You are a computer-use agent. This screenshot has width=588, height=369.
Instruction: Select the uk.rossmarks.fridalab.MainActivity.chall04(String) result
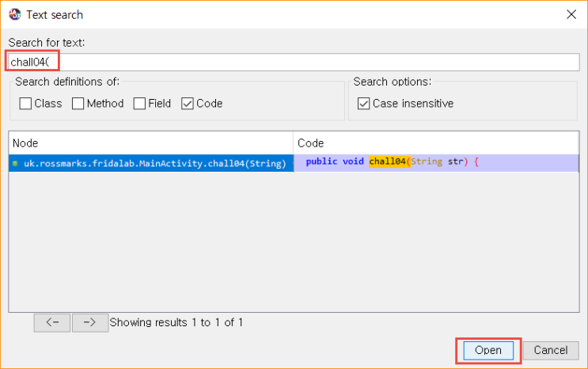151,163
